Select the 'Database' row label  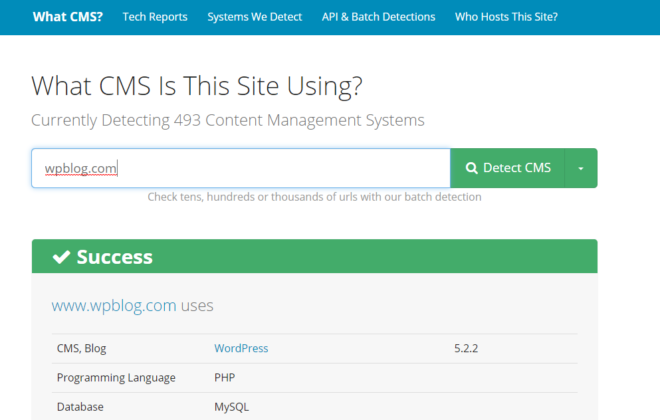[80, 407]
